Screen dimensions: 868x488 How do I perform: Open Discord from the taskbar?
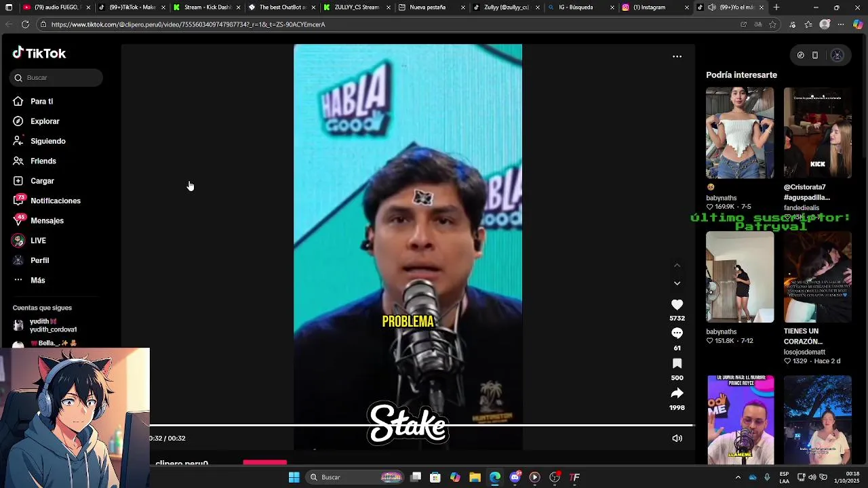515,477
